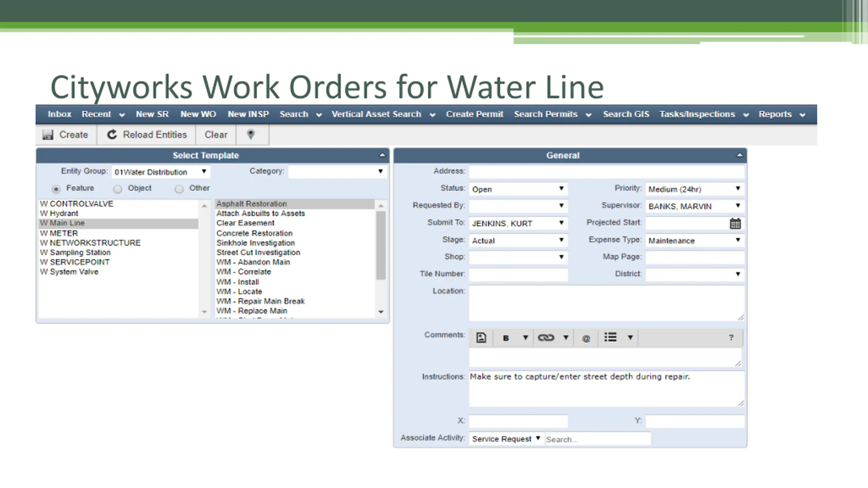The width and height of the screenshot is (868, 488).
Task: Select the Object radio button
Action: click(118, 189)
